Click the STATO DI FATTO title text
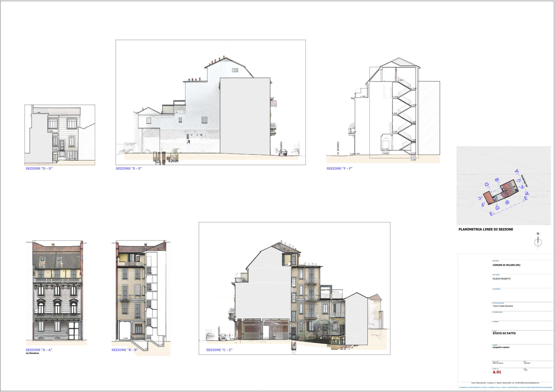 pos(504,333)
